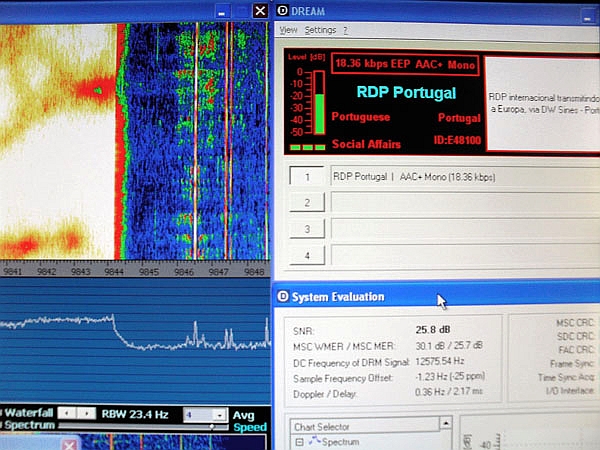Collapse the Spectrum tree node
Viewport: 600px width, 450px height.
tap(299, 442)
